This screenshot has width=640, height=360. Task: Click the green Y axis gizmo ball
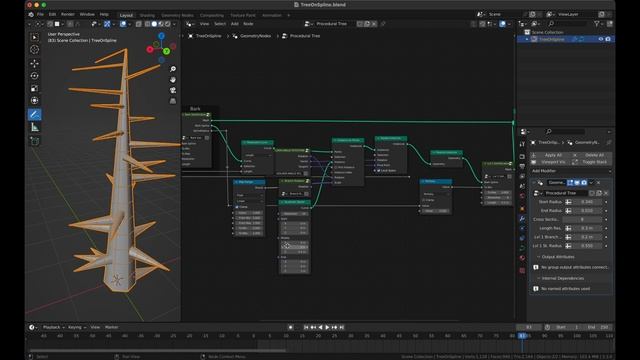pos(167,51)
